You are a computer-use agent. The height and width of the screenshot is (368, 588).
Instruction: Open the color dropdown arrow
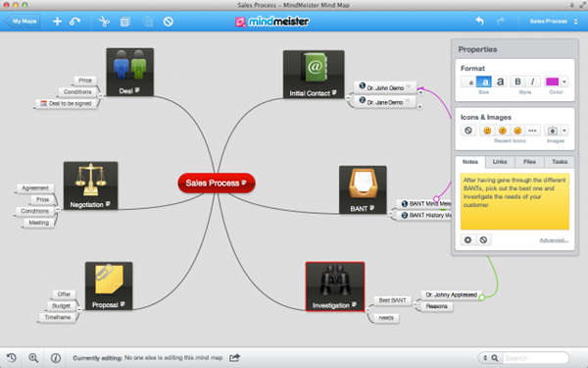click(564, 81)
